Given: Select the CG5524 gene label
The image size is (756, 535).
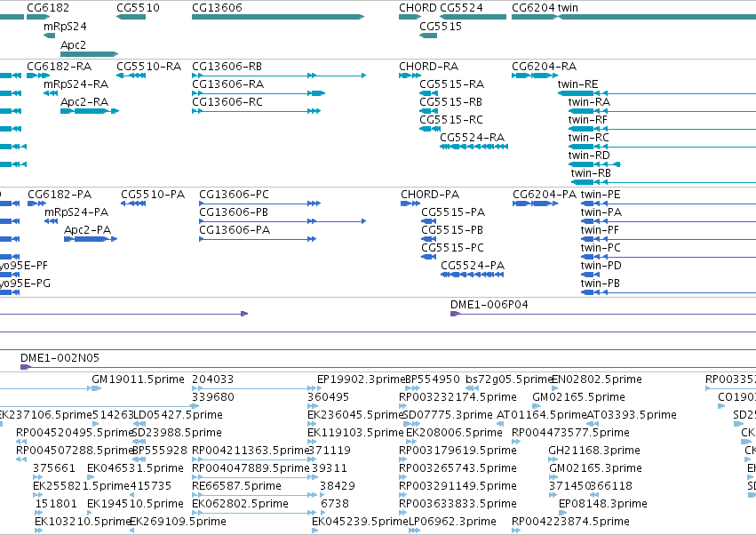Looking at the screenshot, I should pyautogui.click(x=461, y=8).
